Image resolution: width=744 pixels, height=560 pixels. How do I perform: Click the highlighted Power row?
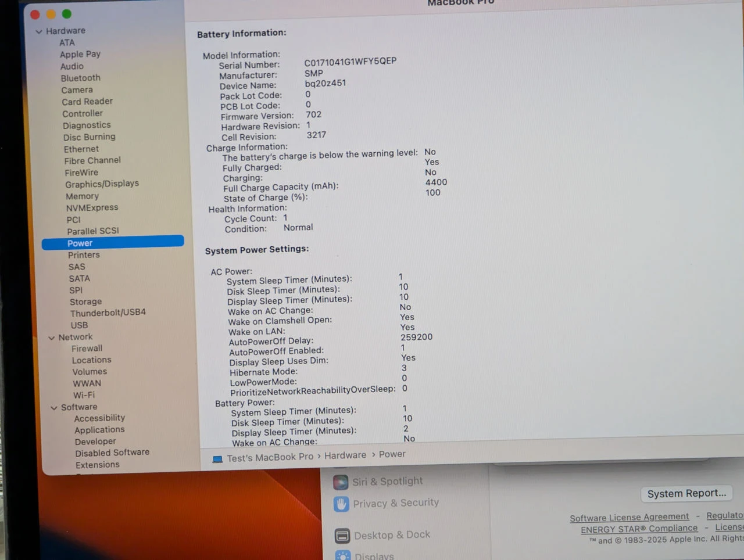(113, 243)
